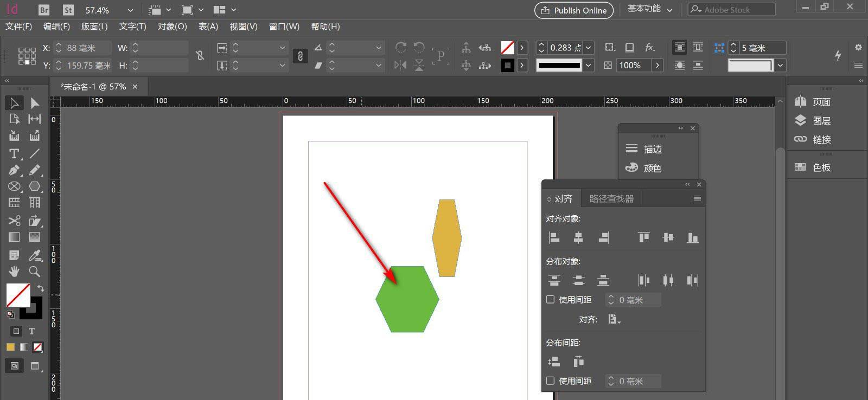Select the Hand tool
Screen dimensions: 868x400
(14, 271)
